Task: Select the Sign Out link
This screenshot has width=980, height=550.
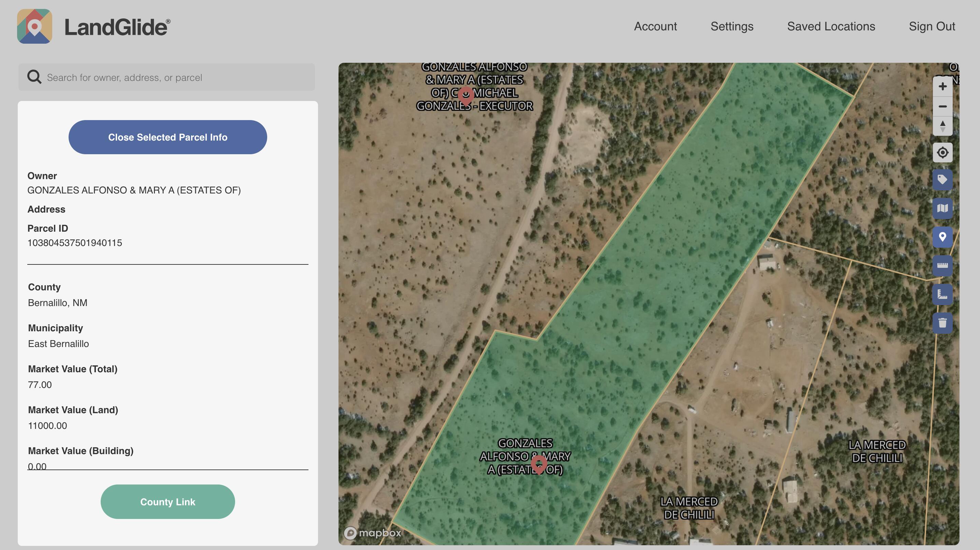Action: pyautogui.click(x=932, y=26)
